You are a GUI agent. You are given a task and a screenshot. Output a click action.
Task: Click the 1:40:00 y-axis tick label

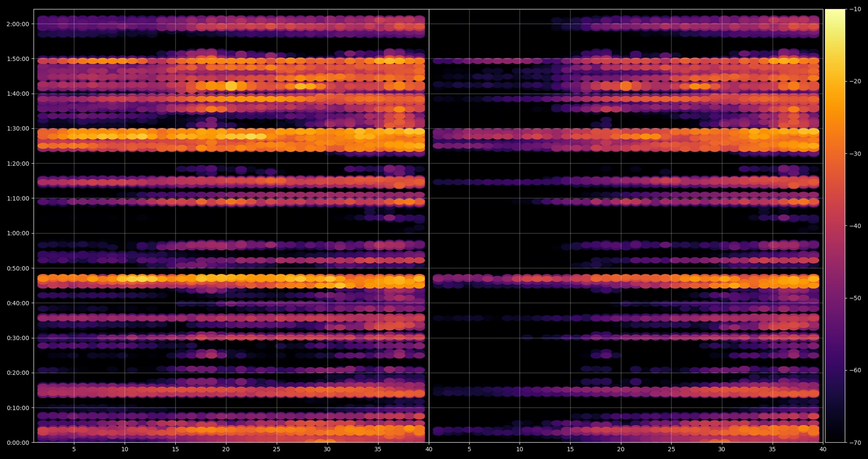[x=18, y=94]
